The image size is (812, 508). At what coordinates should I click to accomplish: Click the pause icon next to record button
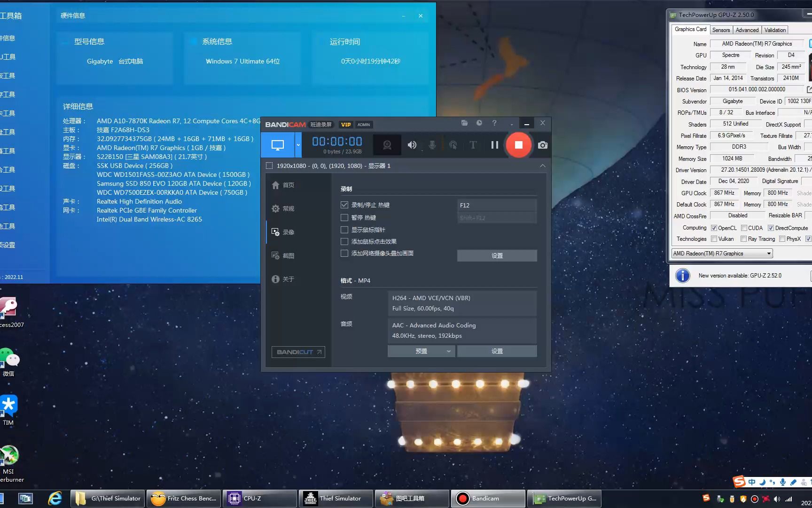click(x=494, y=145)
